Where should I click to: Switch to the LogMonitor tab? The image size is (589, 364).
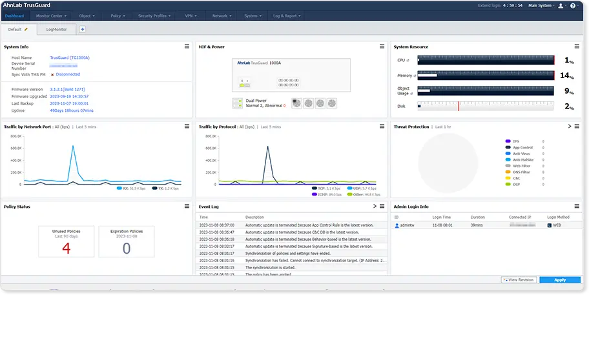56,29
